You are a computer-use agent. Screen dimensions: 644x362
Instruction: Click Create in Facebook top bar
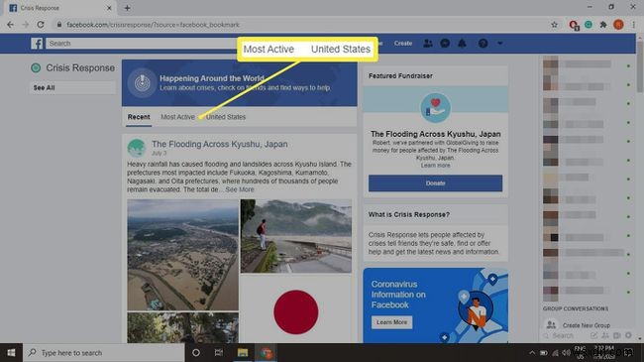click(x=403, y=44)
